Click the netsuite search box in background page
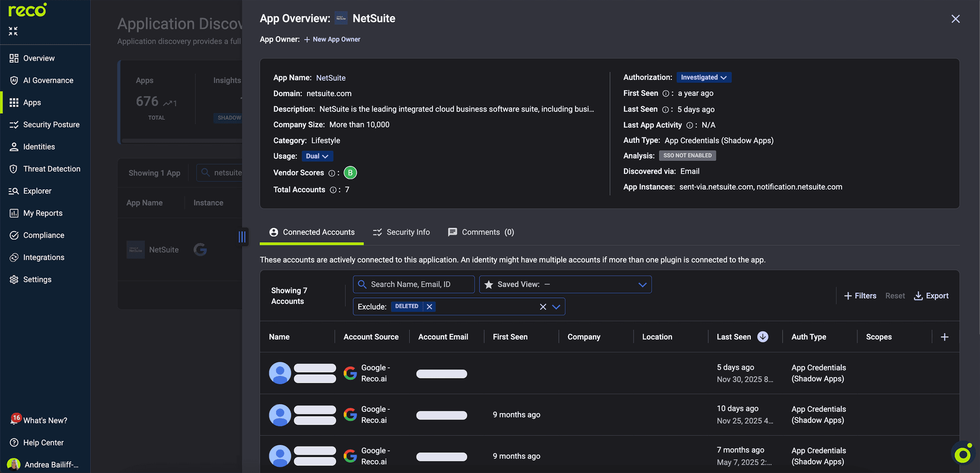The width and height of the screenshot is (980, 473). 220,173
